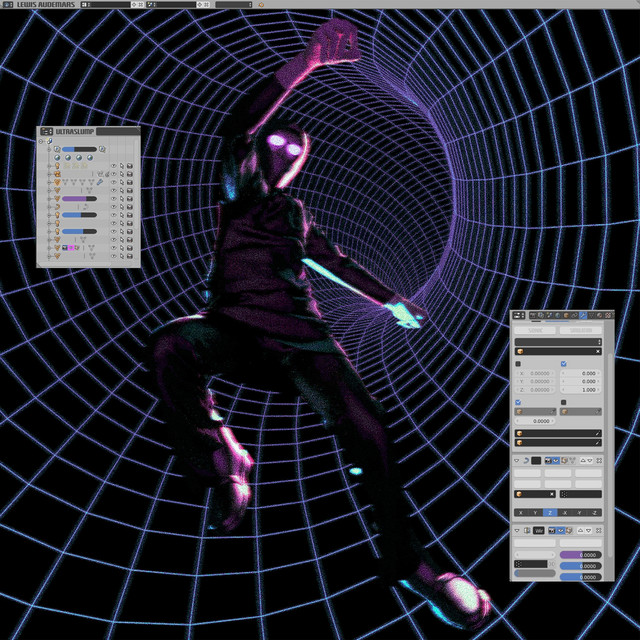Switch to the wrench modifiers tab in properties
640x640 pixels.
pos(584,316)
